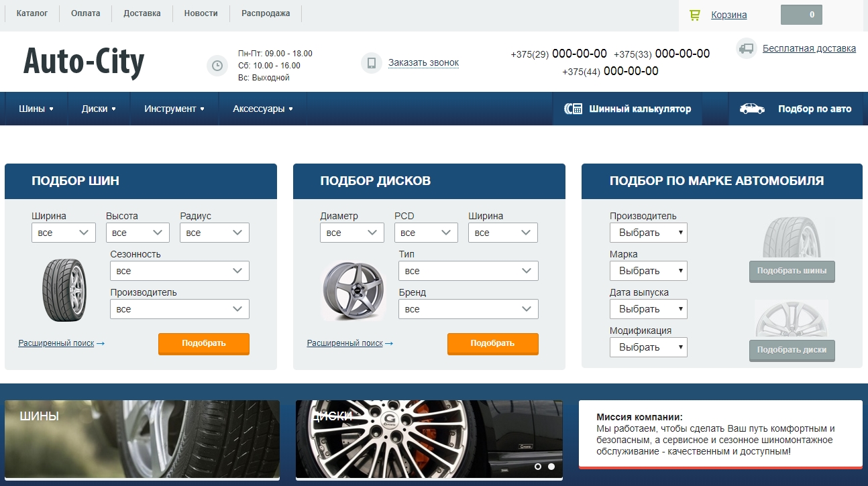Click the cart item count box

click(802, 15)
